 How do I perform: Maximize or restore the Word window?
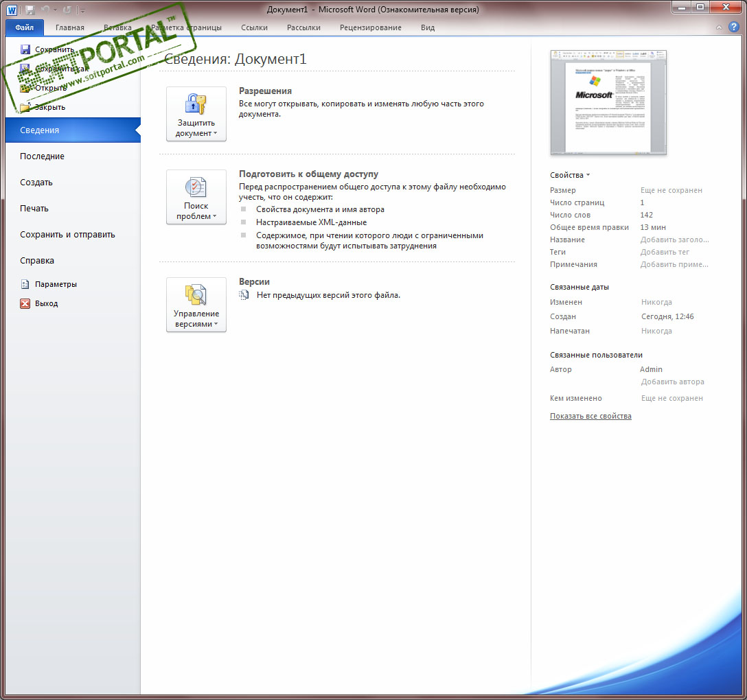tap(700, 7)
